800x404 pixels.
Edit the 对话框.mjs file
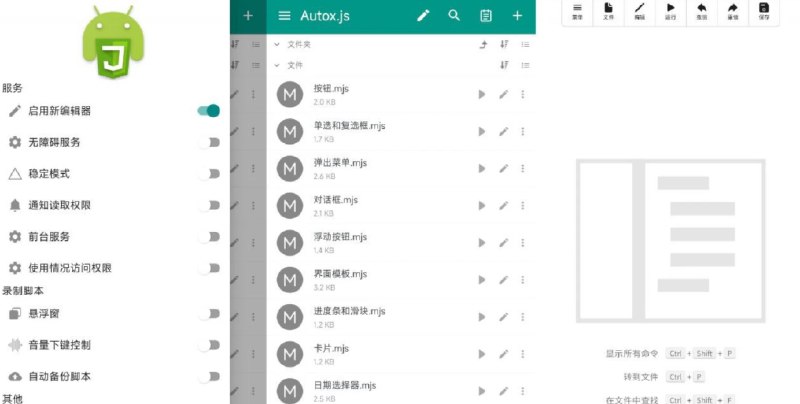(x=503, y=206)
